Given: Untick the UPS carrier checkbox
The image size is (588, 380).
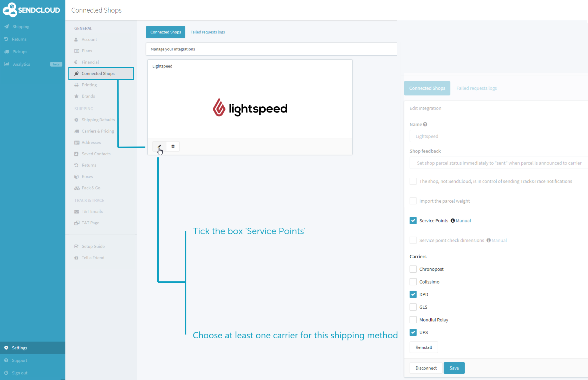Looking at the screenshot, I should coord(413,332).
